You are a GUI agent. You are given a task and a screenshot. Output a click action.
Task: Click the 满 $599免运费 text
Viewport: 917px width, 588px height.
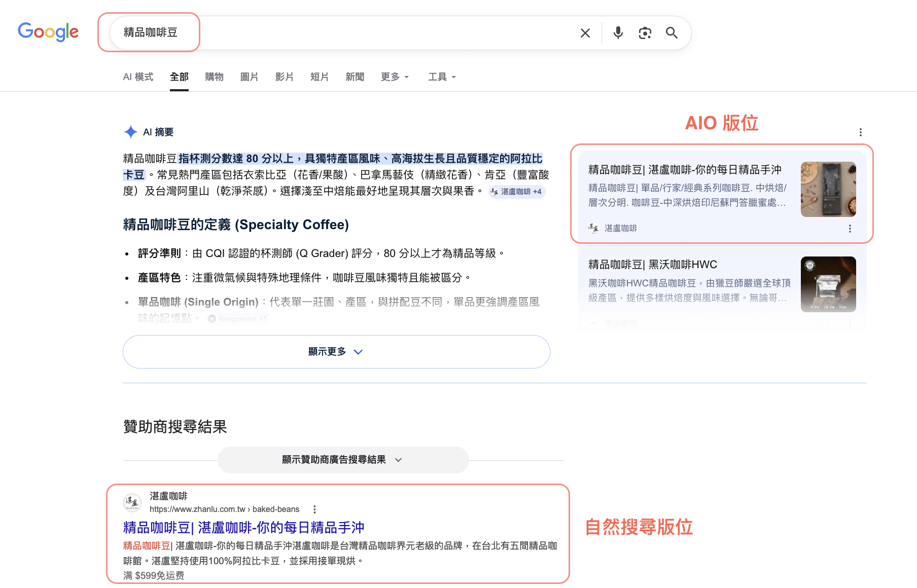tap(154, 575)
